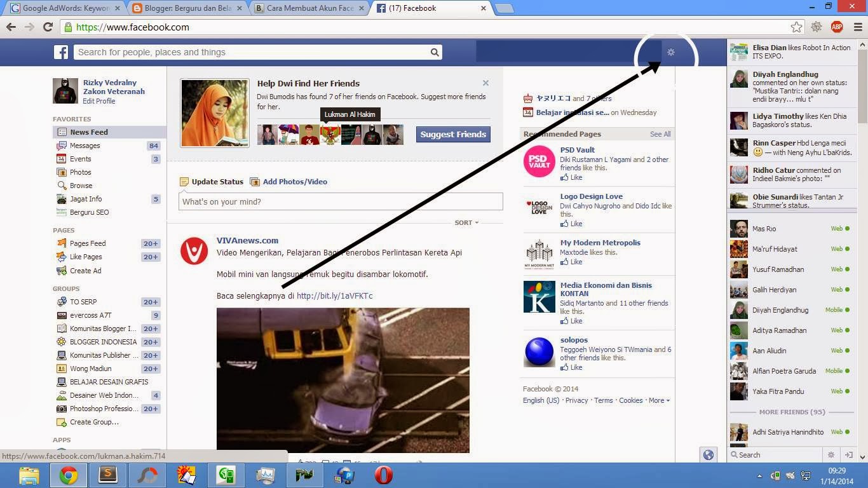Click Dwi Bumodis's orange hijab photo
Image resolution: width=868 pixels, height=488 pixels.
pyautogui.click(x=215, y=113)
